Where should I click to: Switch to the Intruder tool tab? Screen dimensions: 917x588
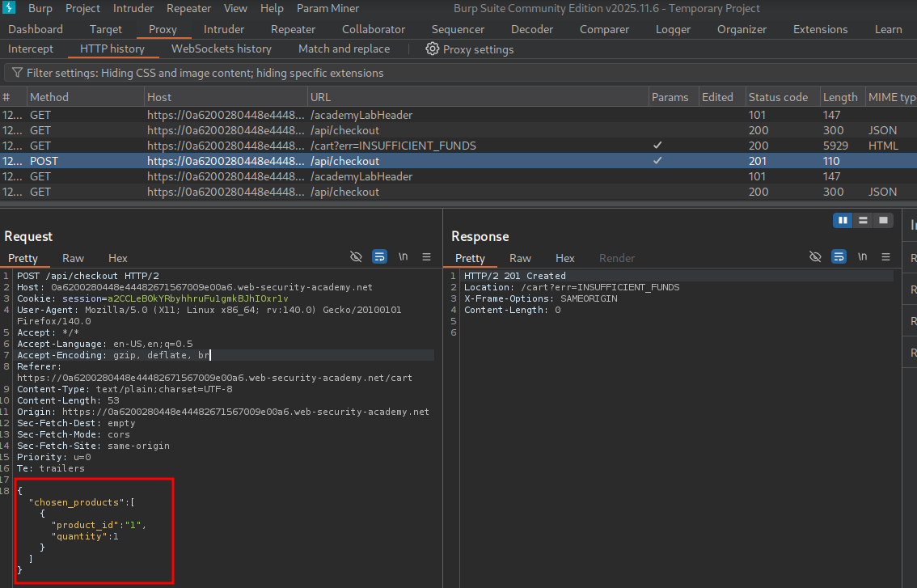click(224, 29)
